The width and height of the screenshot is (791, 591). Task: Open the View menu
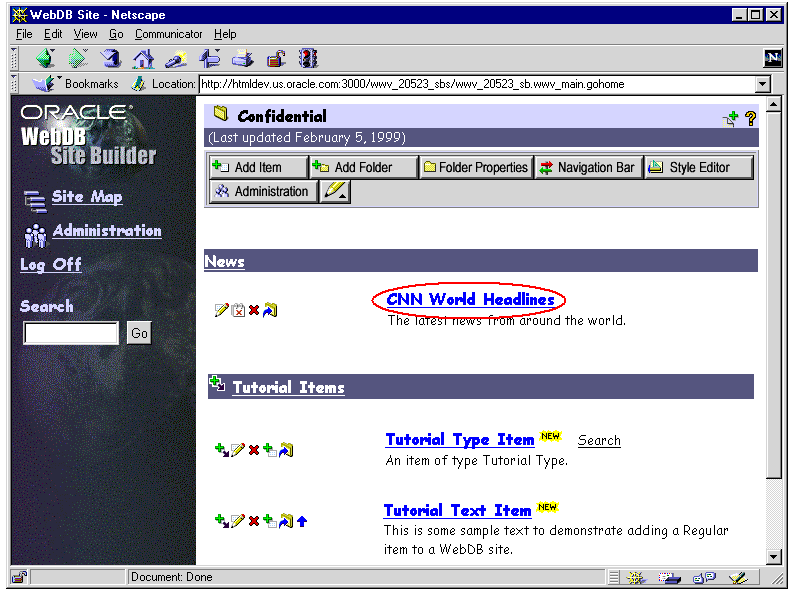click(x=85, y=34)
